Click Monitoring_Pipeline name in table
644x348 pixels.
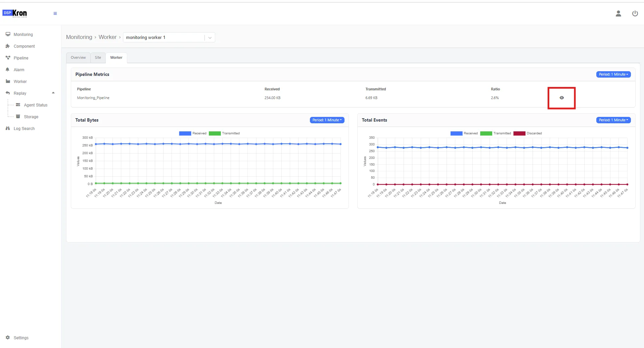tap(93, 98)
